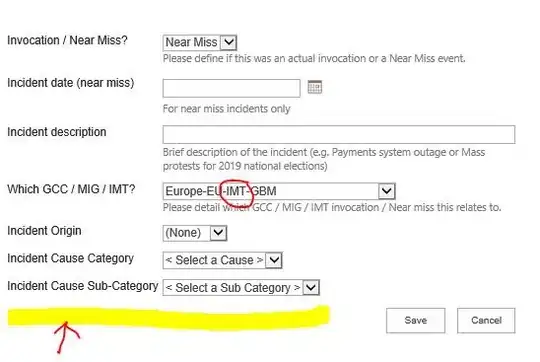Open the Select a Sub Category dropdown
The image size is (540, 362).
coord(241,288)
